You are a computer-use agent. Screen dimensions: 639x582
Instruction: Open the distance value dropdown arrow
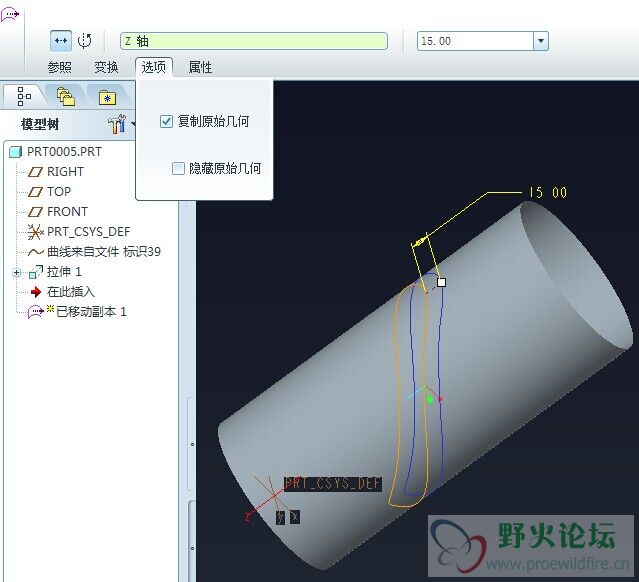point(541,41)
